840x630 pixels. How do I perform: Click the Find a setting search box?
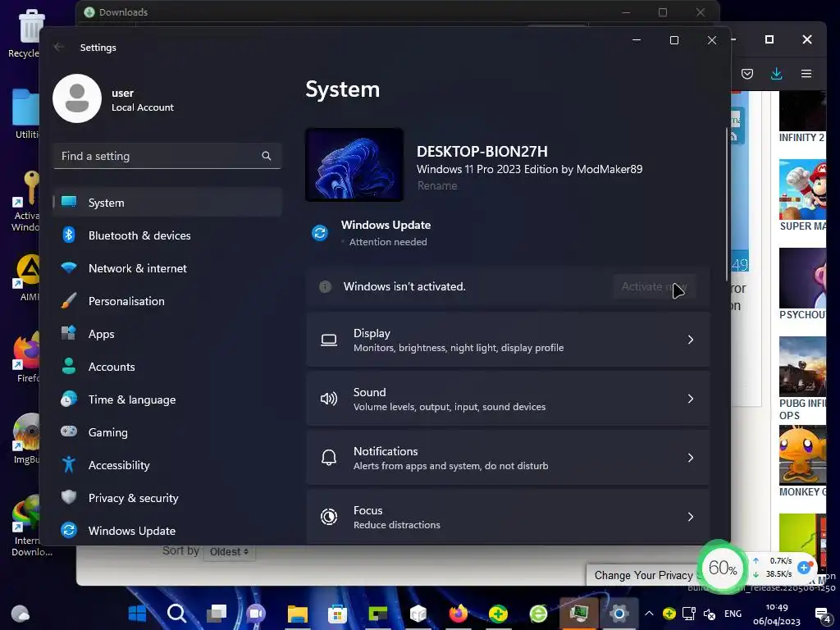pos(167,156)
